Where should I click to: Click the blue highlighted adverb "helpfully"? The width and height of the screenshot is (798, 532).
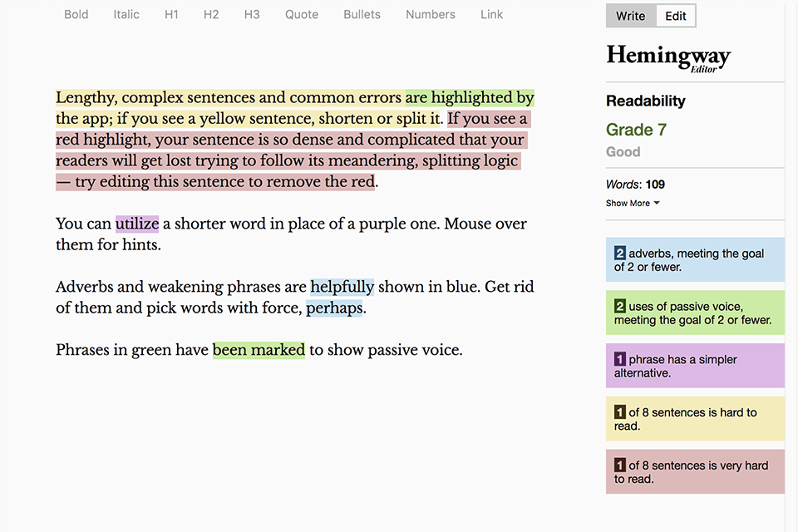342,287
